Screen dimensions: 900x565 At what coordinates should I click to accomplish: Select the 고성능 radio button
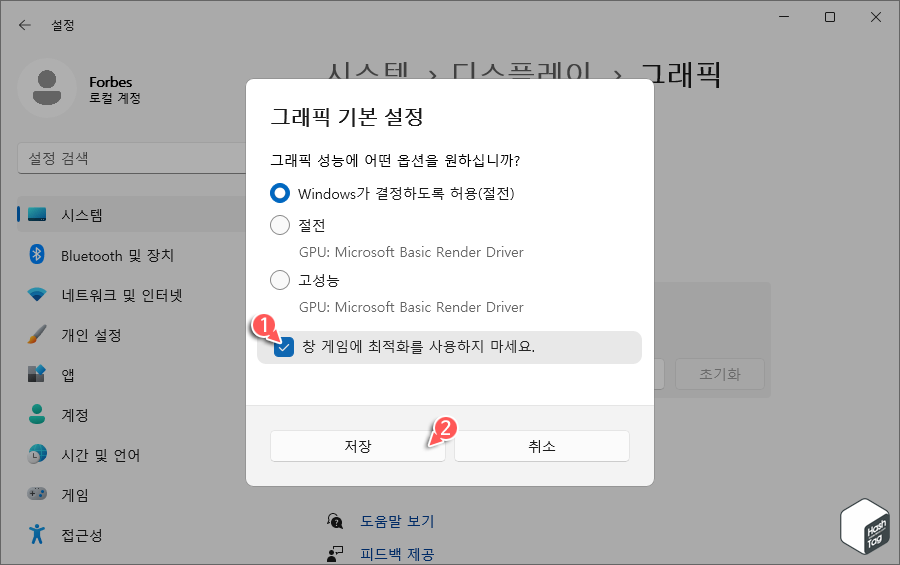click(x=280, y=280)
